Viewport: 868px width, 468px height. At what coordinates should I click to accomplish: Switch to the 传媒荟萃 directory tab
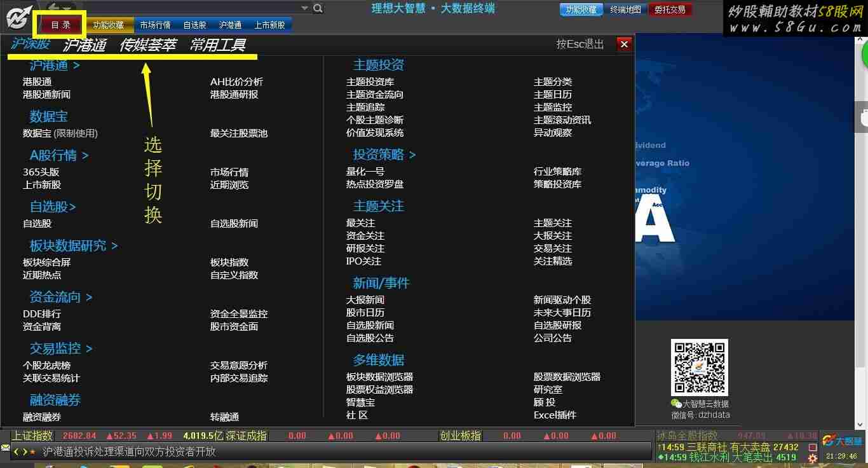(x=147, y=45)
